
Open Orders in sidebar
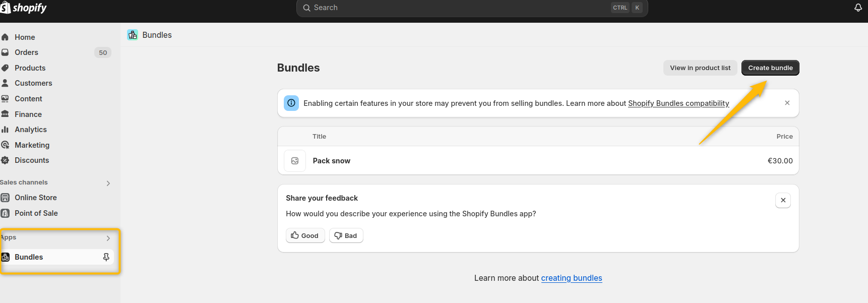(26, 52)
